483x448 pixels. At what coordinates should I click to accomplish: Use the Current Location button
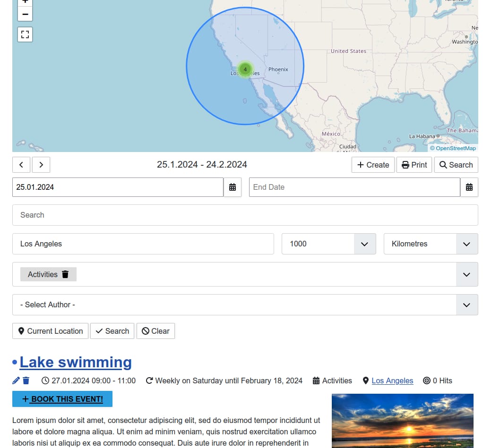[50, 331]
